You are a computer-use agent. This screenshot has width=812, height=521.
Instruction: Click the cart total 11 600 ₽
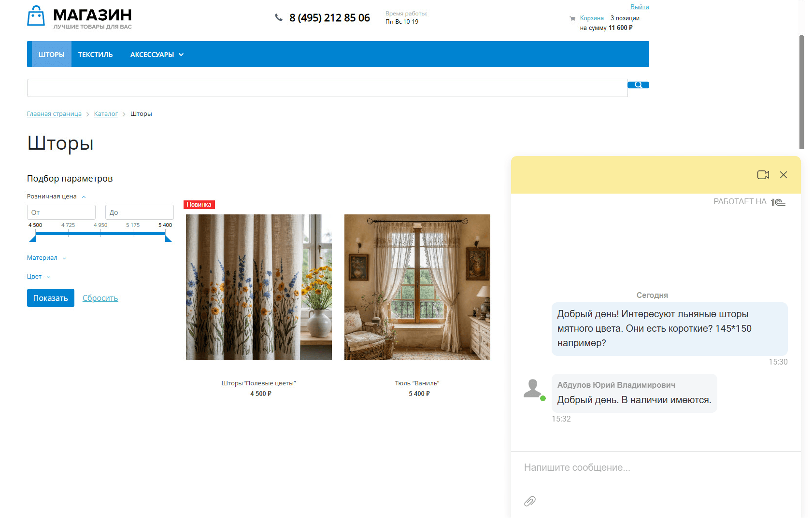coord(621,28)
